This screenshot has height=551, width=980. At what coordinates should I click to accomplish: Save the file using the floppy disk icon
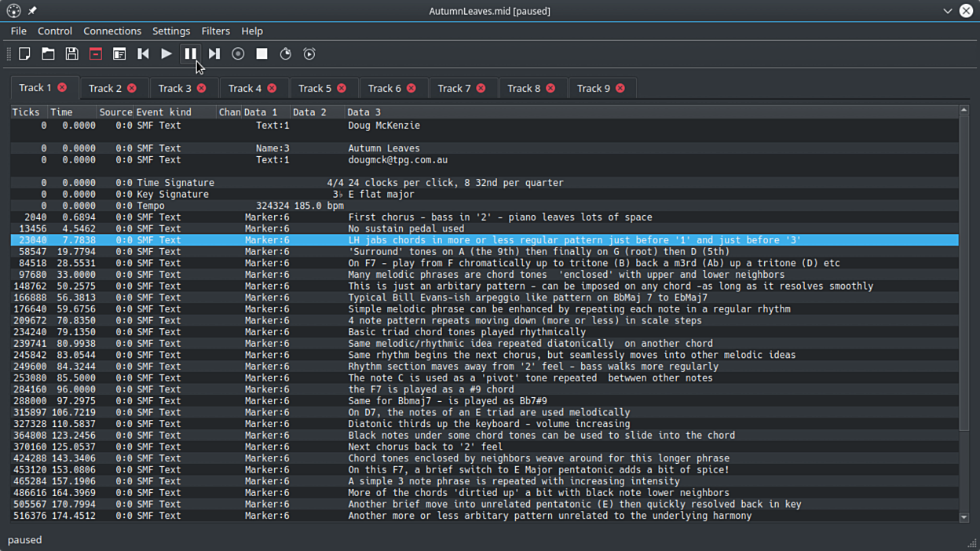72,54
